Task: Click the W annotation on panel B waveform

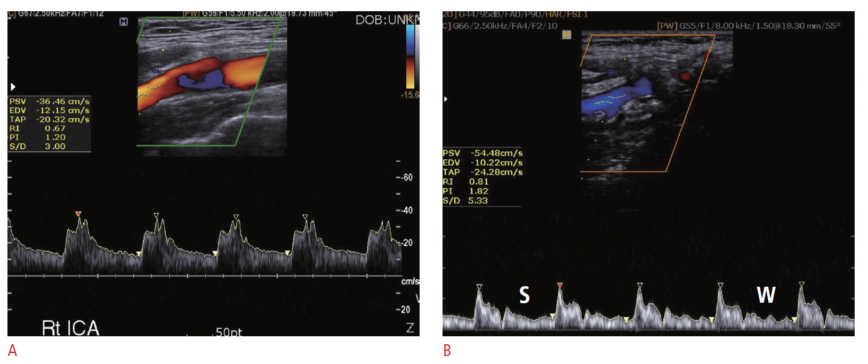Action: 766,295
